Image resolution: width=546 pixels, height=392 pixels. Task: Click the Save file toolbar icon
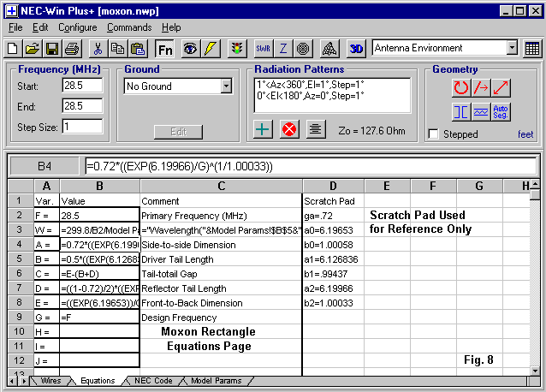pyautogui.click(x=50, y=49)
